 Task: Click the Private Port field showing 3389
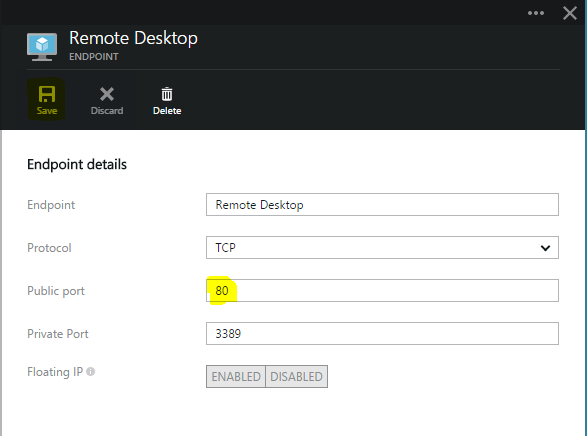pos(382,333)
